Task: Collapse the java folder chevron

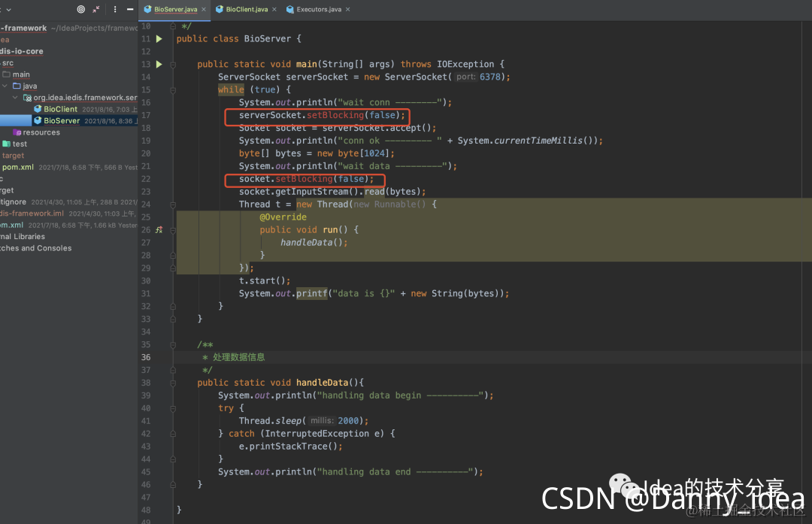Action: pos(5,86)
